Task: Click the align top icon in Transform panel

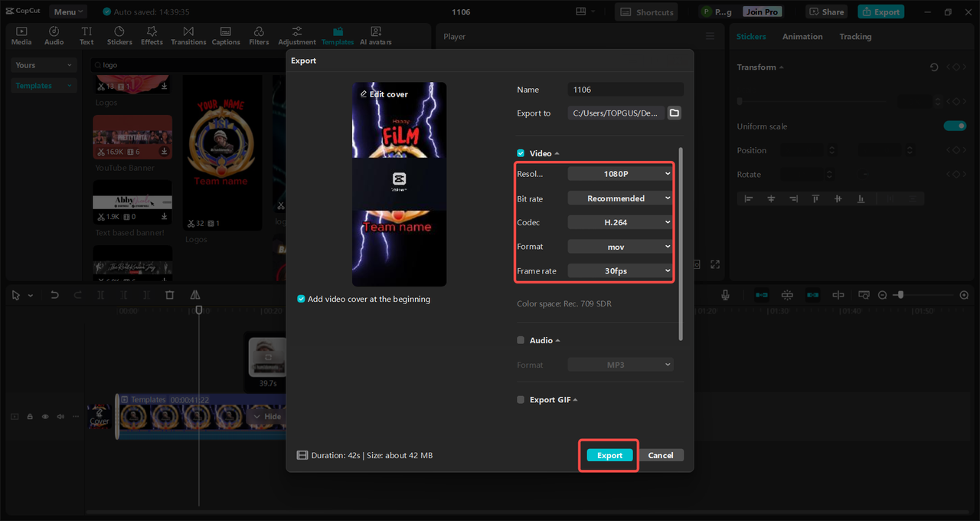Action: click(816, 198)
